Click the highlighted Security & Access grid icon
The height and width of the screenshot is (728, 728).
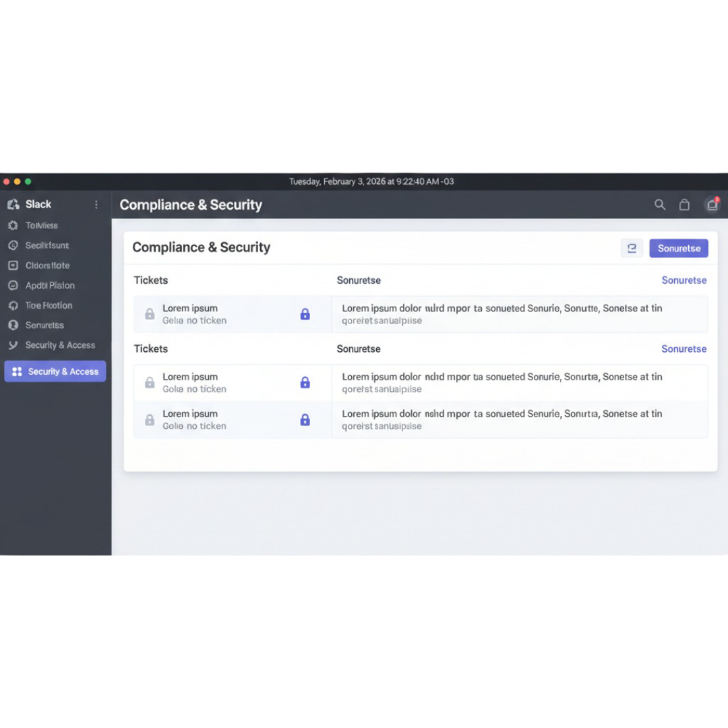(x=17, y=371)
